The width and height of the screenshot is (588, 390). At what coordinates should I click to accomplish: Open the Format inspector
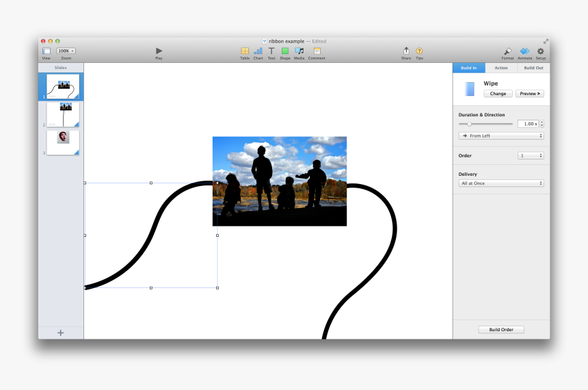coord(507,51)
